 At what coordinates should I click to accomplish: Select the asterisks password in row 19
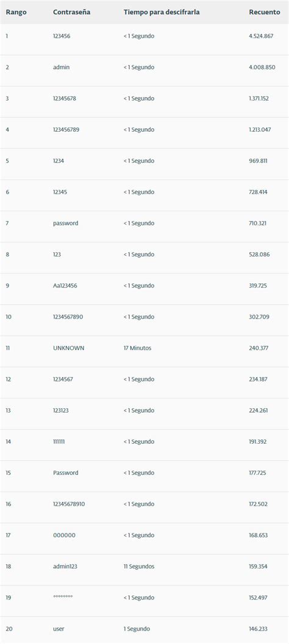click(63, 596)
